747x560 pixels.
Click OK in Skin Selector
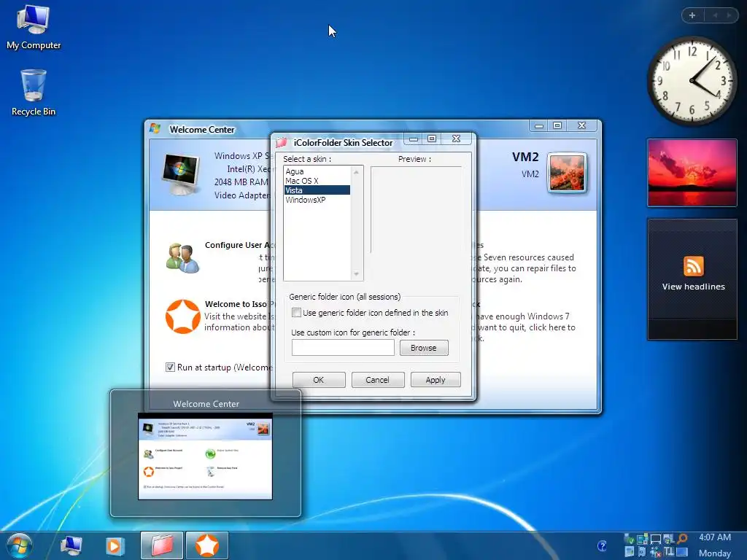tap(319, 379)
